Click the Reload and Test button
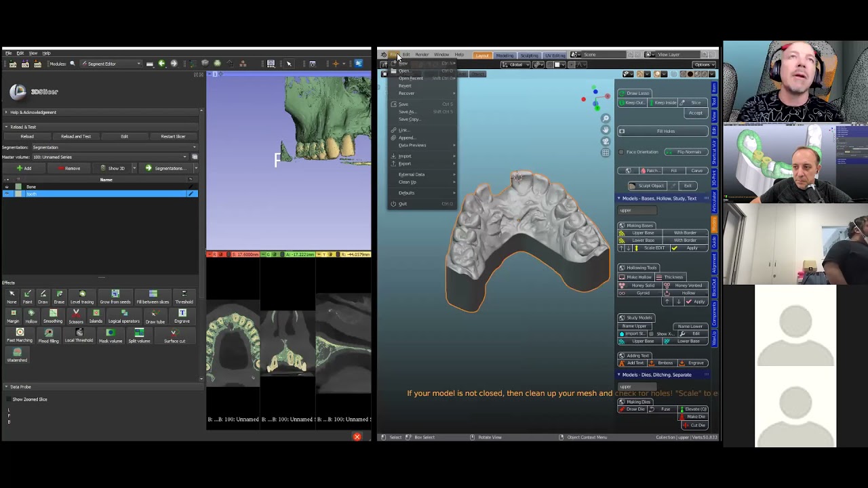The height and width of the screenshot is (488, 868). point(76,136)
